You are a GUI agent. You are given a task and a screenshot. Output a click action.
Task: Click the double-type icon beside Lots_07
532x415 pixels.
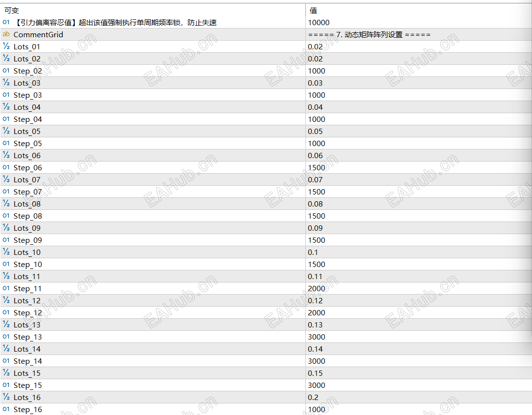tap(6, 179)
